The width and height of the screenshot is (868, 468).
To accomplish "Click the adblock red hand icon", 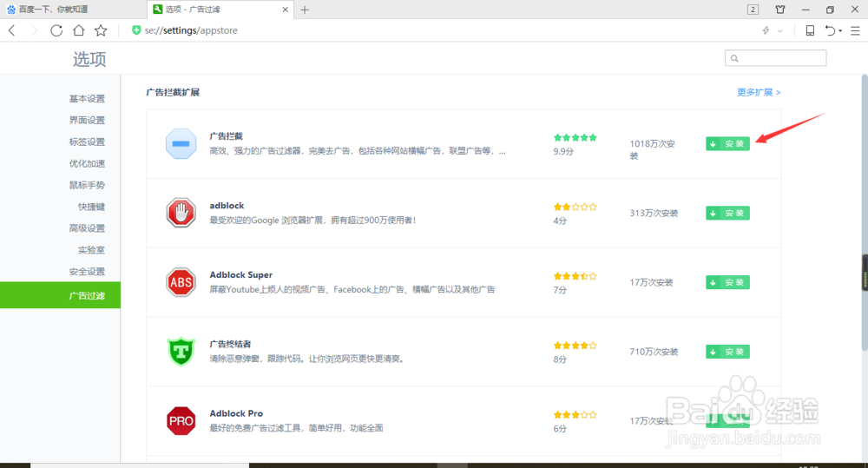I will click(181, 213).
